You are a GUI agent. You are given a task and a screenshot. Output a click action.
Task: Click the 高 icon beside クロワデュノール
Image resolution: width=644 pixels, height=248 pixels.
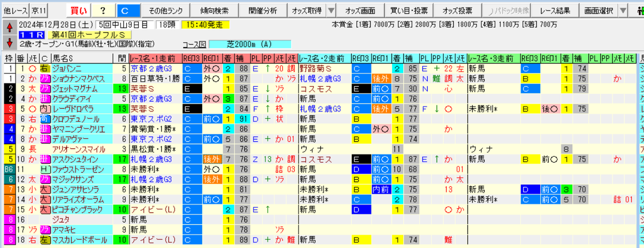pyautogui.click(x=44, y=119)
